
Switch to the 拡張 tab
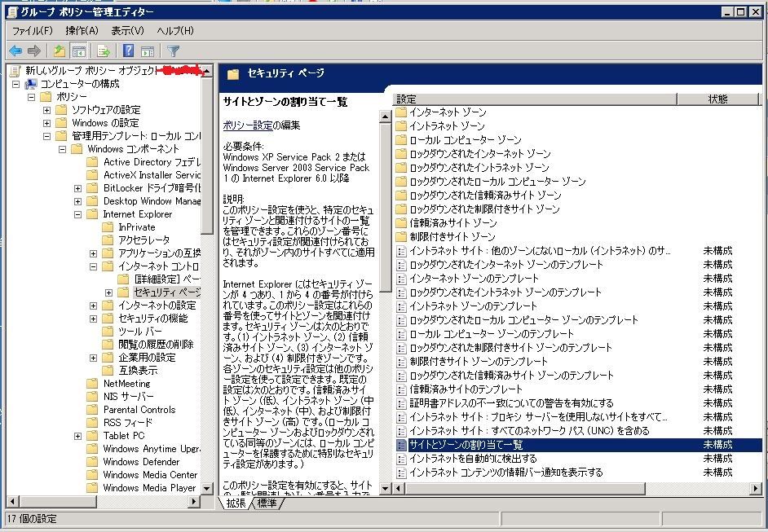236,503
